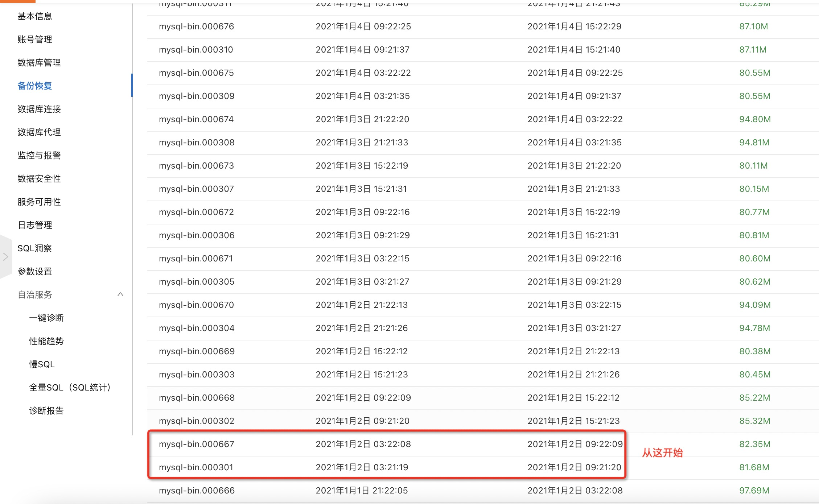
Task: Open 数据库连接 settings
Action: tap(39, 109)
